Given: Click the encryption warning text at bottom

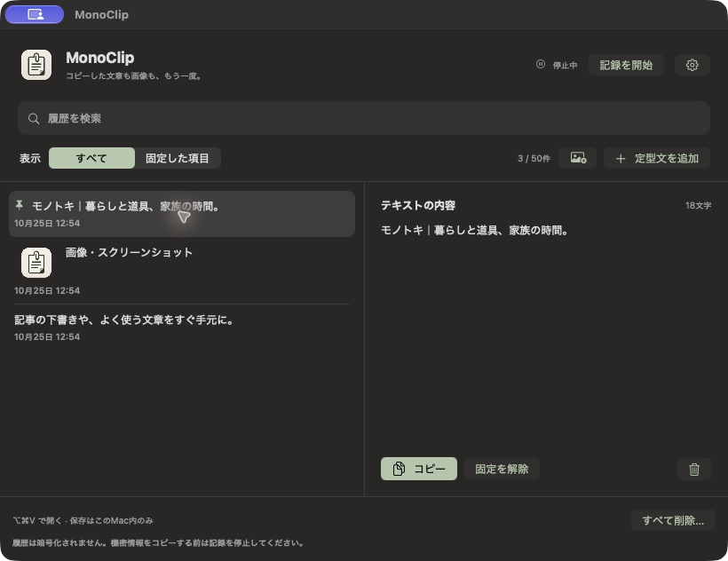Looking at the screenshot, I should click(158, 542).
